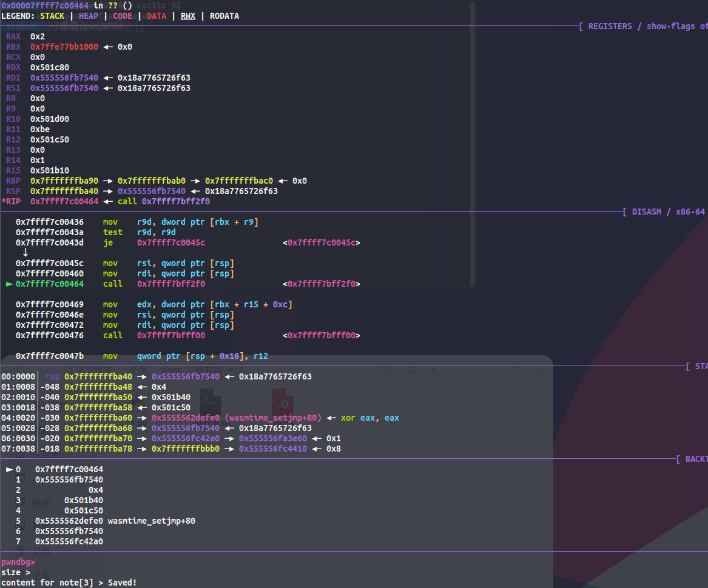This screenshot has width=708, height=588.
Task: Click the RAX register value 0x2
Action: (x=38, y=36)
